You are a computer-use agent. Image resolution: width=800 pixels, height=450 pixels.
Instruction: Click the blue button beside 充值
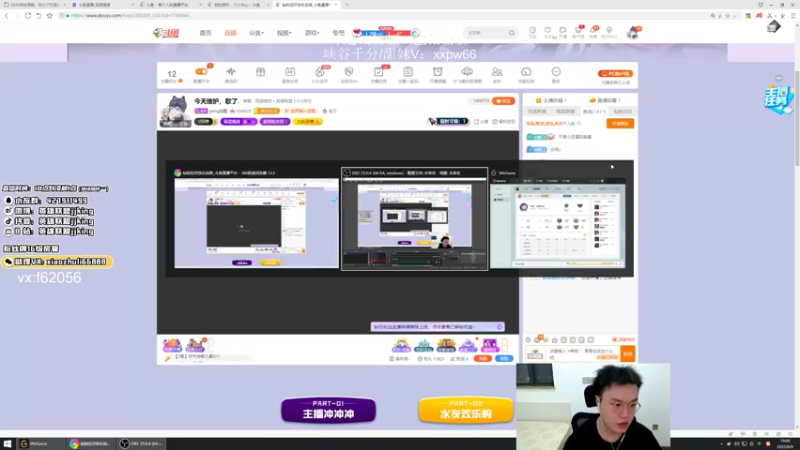coord(504,359)
